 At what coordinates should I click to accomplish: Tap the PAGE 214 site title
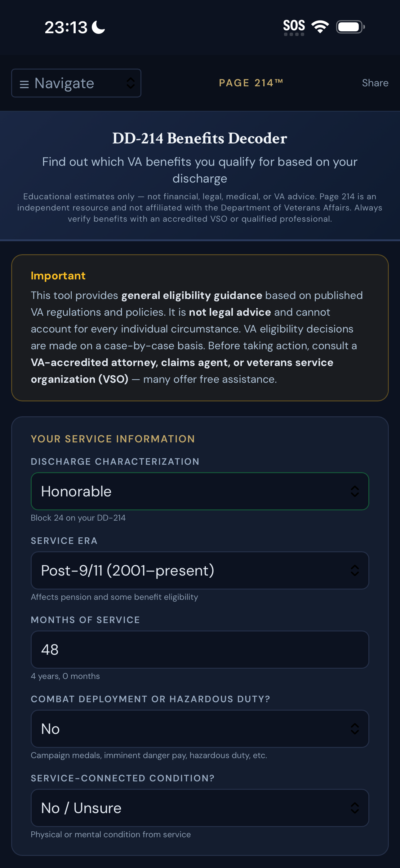tap(251, 83)
